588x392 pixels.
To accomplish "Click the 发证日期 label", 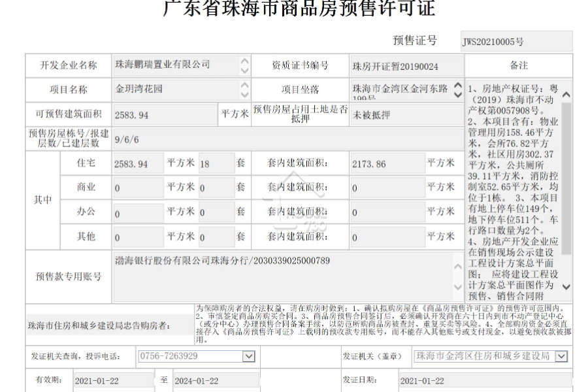I will pyautogui.click(x=359, y=380).
